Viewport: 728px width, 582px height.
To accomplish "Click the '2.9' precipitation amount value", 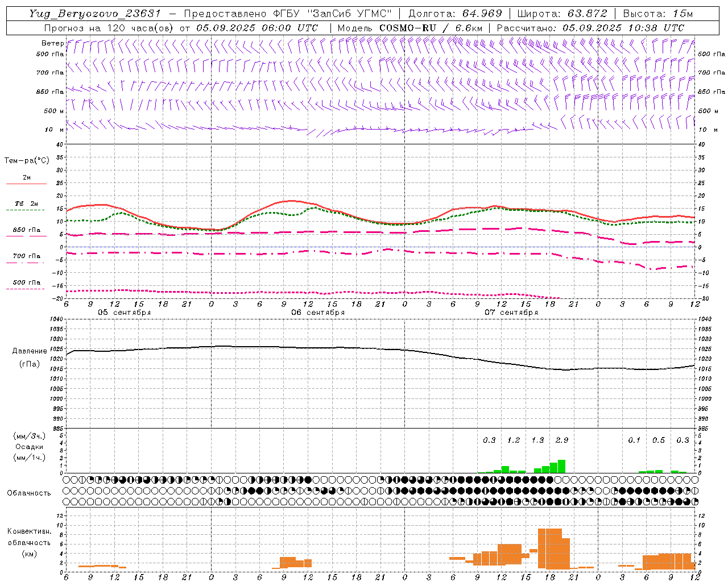I will (x=562, y=440).
